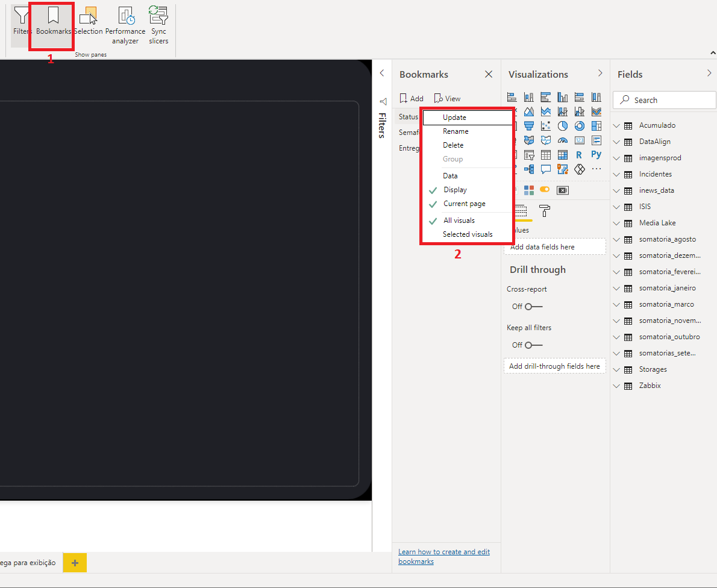717x588 pixels.
Task: Select the Status bookmark
Action: (409, 117)
